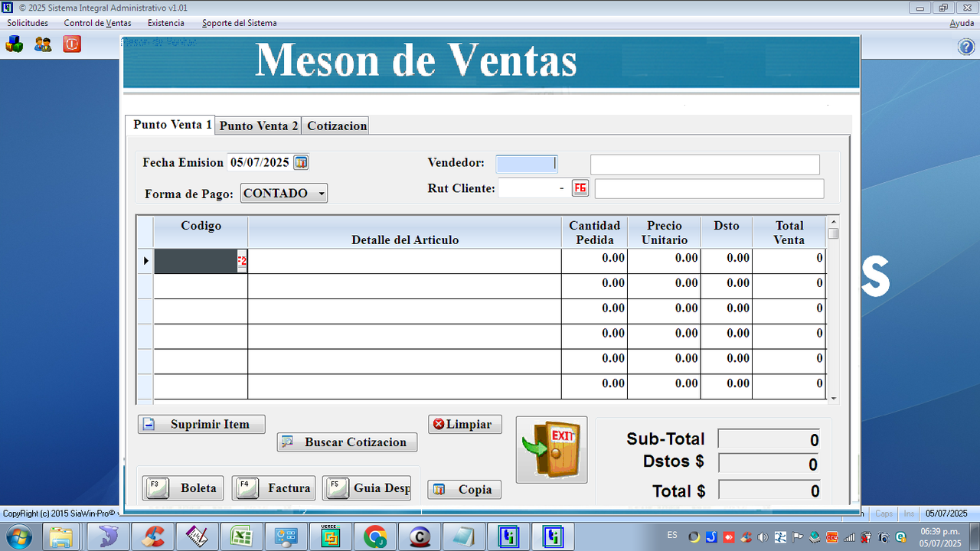This screenshot has width=980, height=551.
Task: Click inside the Vendedor input field
Action: (x=526, y=163)
